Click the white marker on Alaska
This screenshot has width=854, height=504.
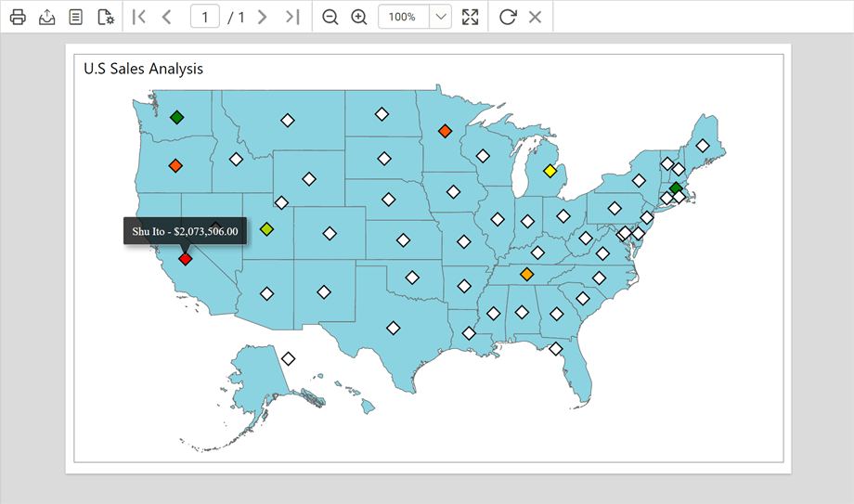[289, 358]
